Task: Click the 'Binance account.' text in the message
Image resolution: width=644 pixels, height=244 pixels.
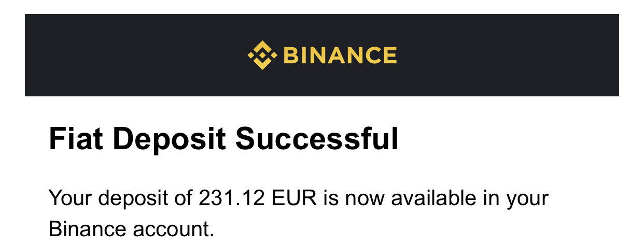Action: pyautogui.click(x=131, y=229)
